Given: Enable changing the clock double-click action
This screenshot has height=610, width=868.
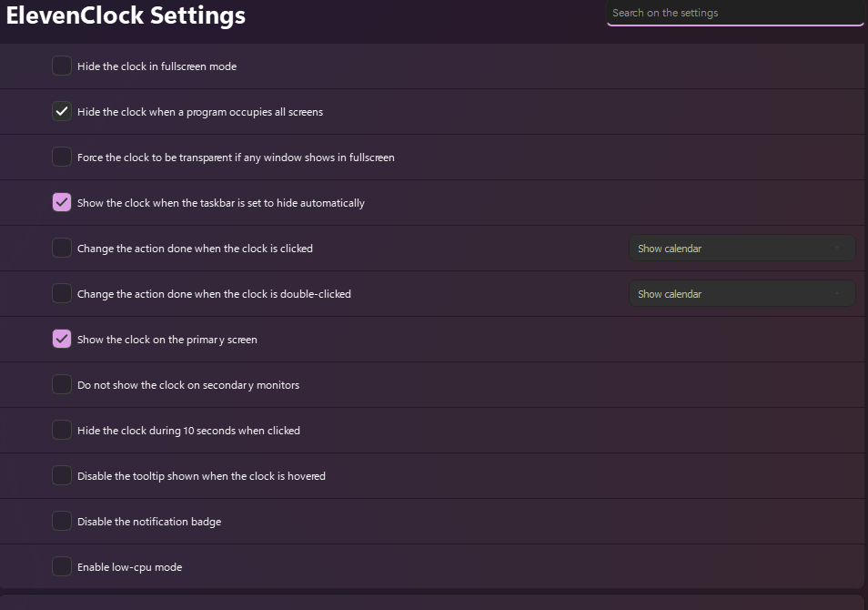Looking at the screenshot, I should (61, 293).
